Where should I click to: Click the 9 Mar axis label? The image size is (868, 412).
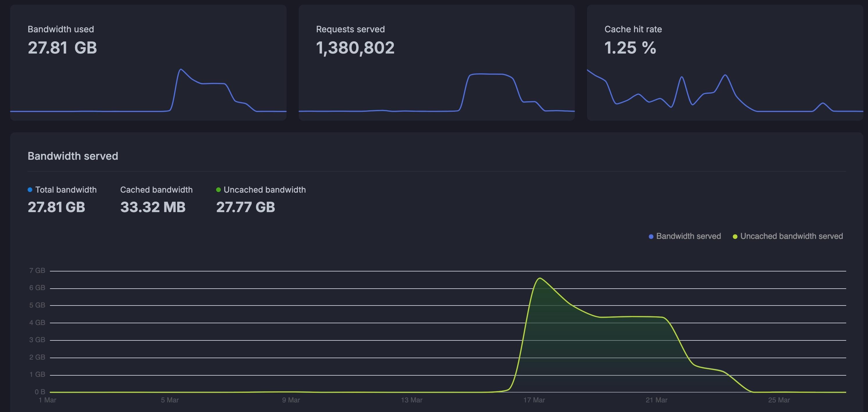tap(291, 400)
